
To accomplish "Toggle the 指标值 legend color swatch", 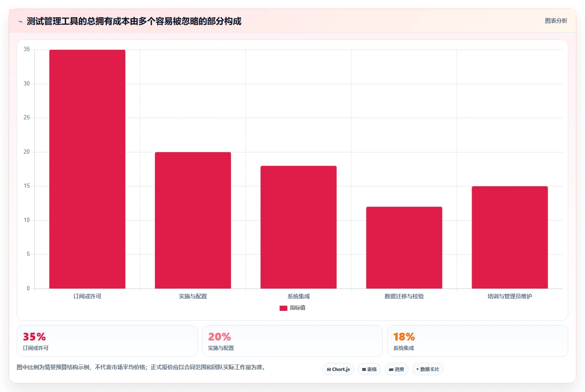I will click(283, 308).
